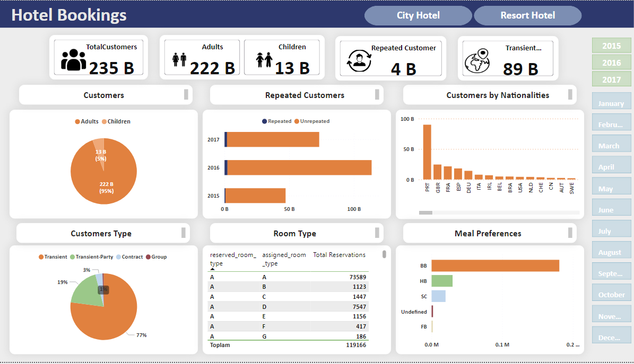
Task: Click the Hotel Bookings dashboard title
Action: click(69, 15)
